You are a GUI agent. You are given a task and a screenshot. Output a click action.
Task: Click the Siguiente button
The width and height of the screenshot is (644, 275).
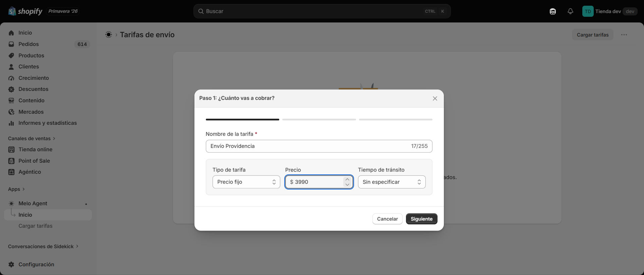pyautogui.click(x=421, y=219)
